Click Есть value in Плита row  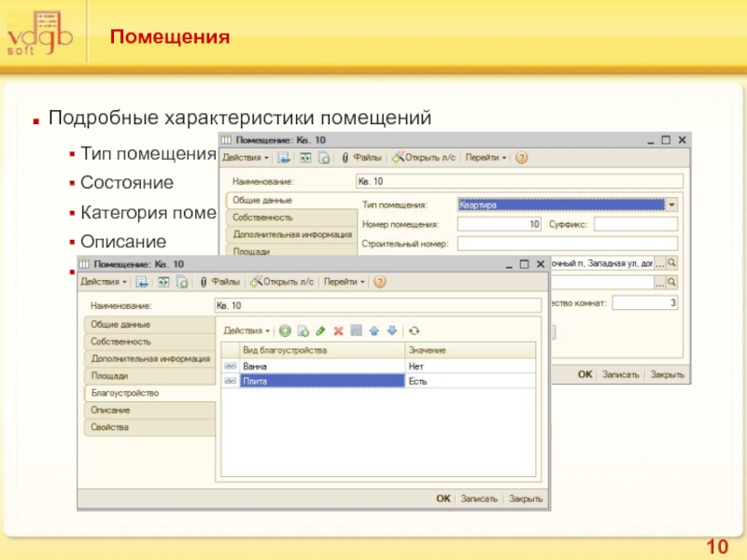471,381
